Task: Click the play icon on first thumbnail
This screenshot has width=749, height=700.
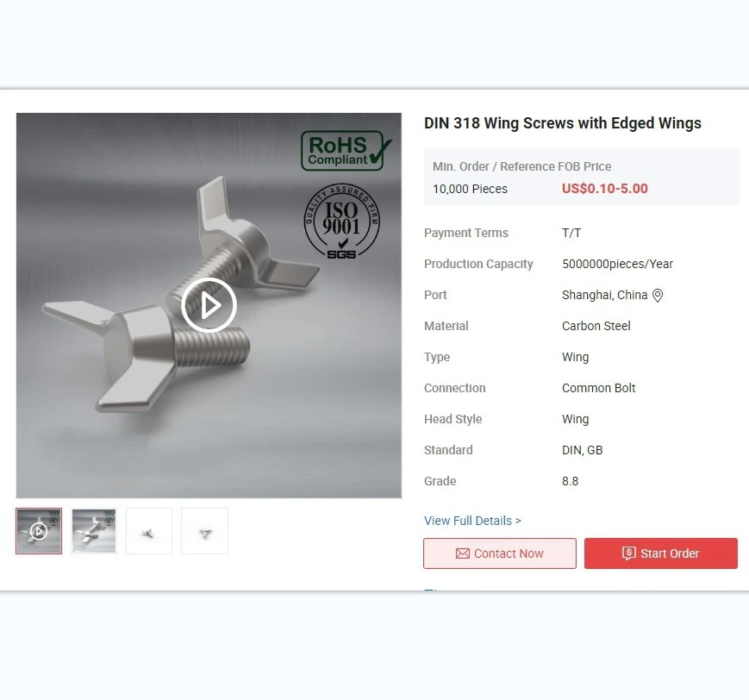Action: pos(39,531)
